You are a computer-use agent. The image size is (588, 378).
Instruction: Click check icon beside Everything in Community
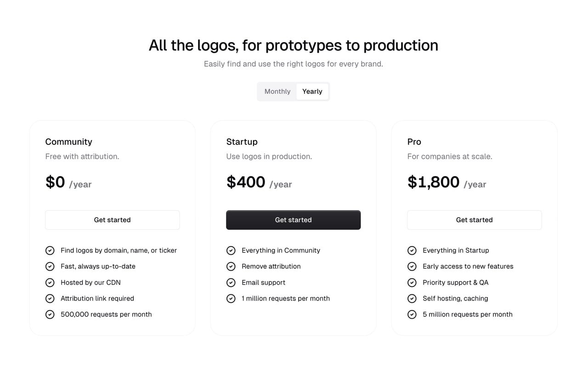click(231, 251)
